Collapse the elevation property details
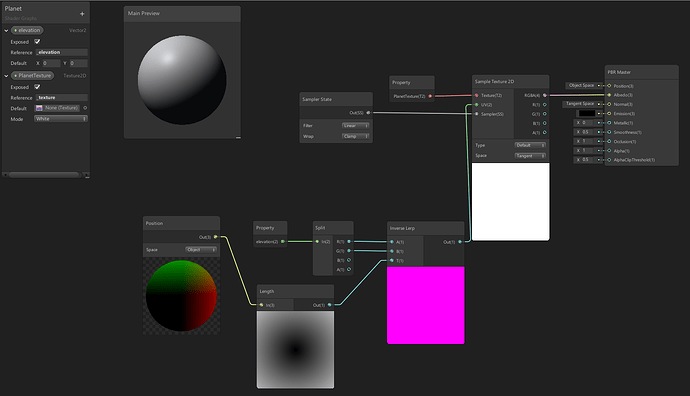This screenshot has height=396, width=690. [6, 30]
